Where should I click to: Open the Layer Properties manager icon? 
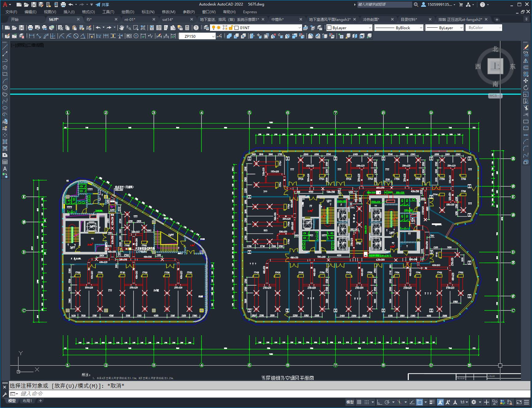207,28
